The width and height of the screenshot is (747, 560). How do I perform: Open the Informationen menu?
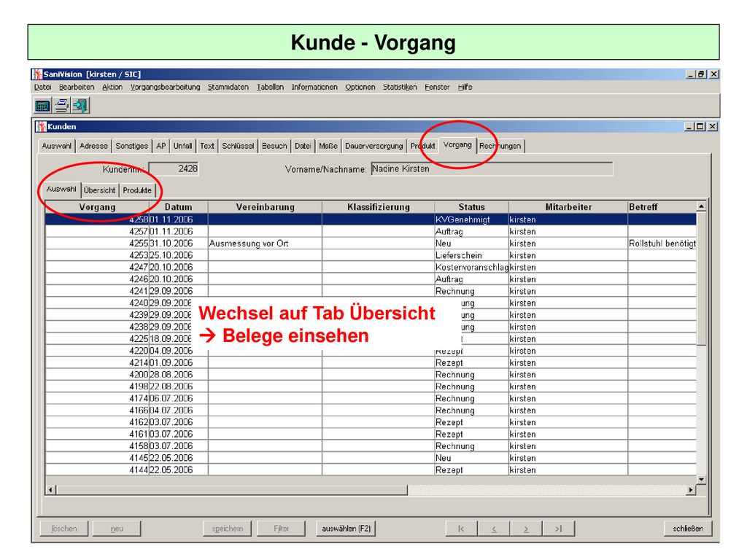coord(314,87)
